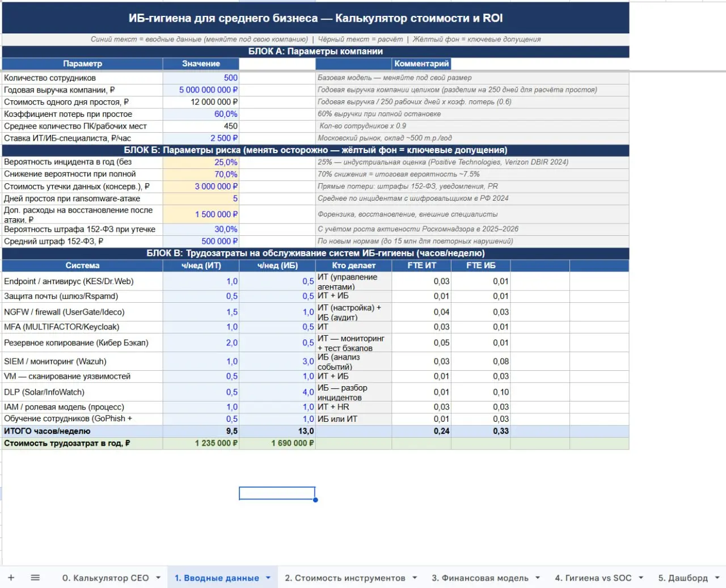Screen dimensions: 726x588
Task: Select the 1 690 000 ₽ labor cost cell
Action: pyautogui.click(x=277, y=443)
